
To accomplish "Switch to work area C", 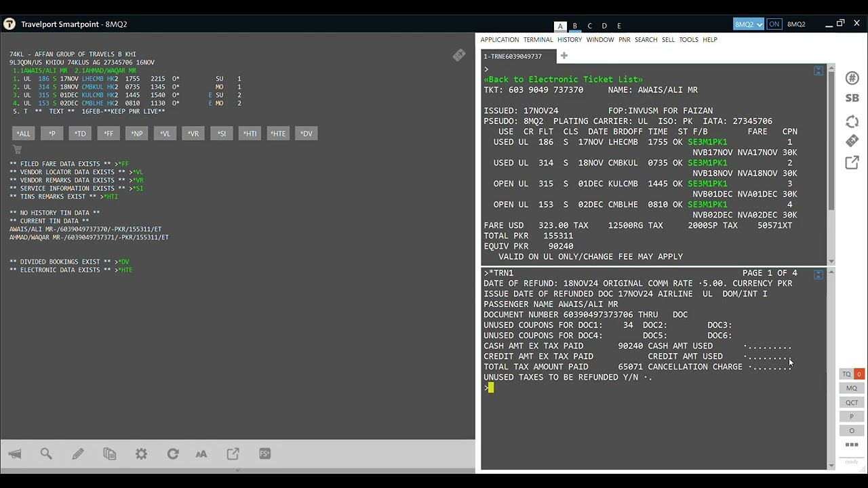I will pos(590,26).
